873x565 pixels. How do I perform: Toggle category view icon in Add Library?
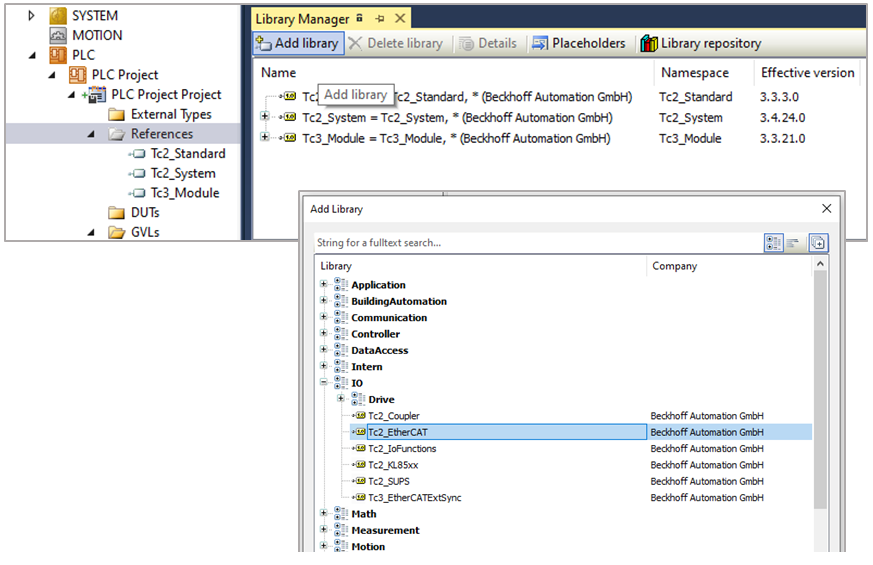pos(773,243)
